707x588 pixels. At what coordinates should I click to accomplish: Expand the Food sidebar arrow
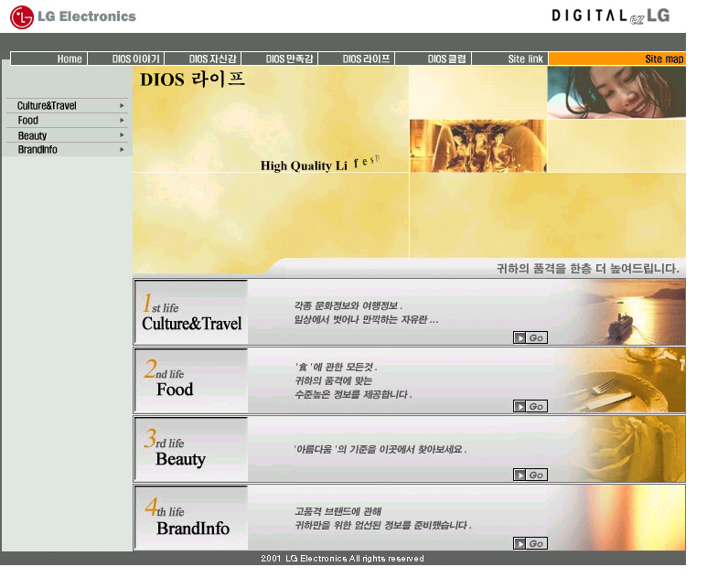[122, 121]
